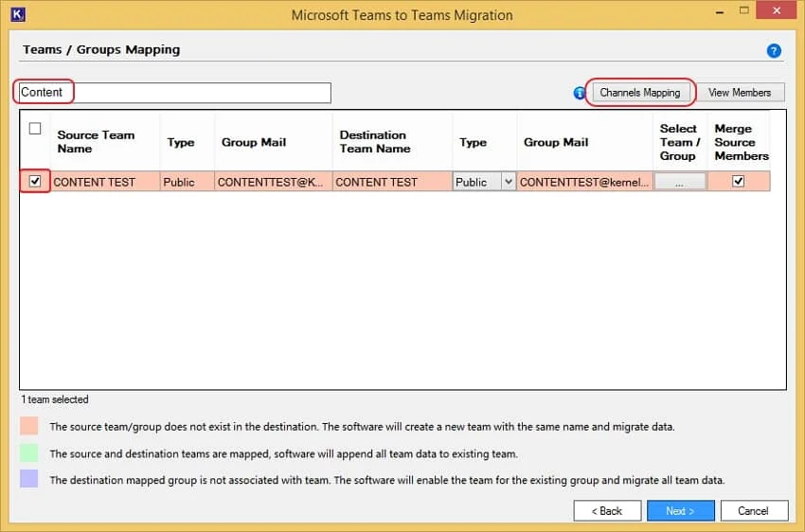805x532 pixels.
Task: Click the Kernel app logo in title bar
Action: click(18, 14)
